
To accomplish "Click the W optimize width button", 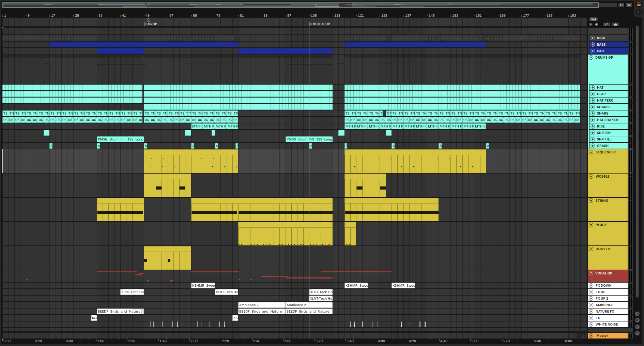I will coord(629,5).
